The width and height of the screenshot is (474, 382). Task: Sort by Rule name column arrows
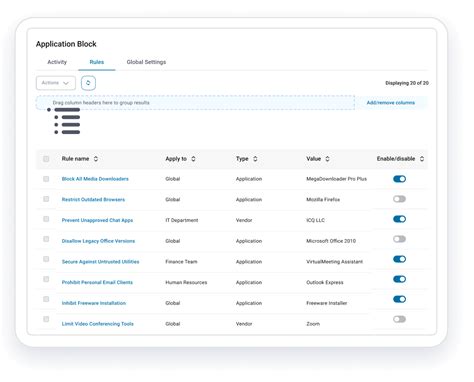click(x=96, y=159)
